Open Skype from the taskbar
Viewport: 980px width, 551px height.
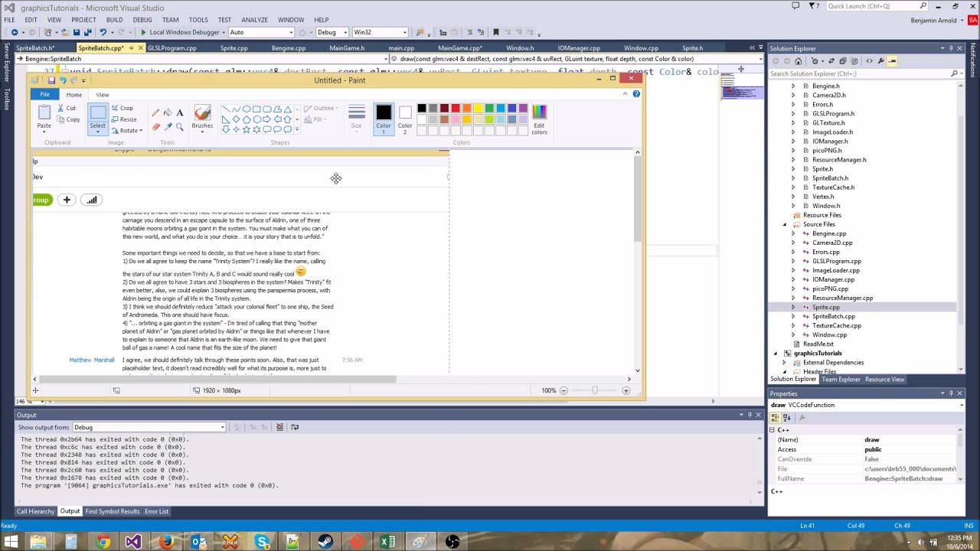pos(263,543)
